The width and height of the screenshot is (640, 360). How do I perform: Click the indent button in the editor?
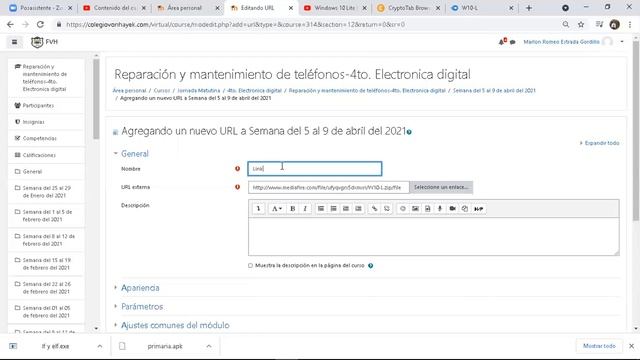(x=358, y=209)
